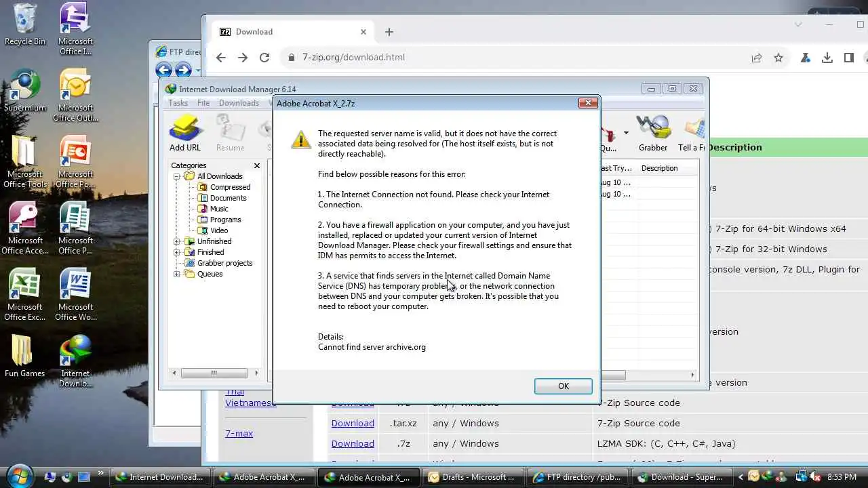Select the Compressed category
868x488 pixels.
point(230,187)
